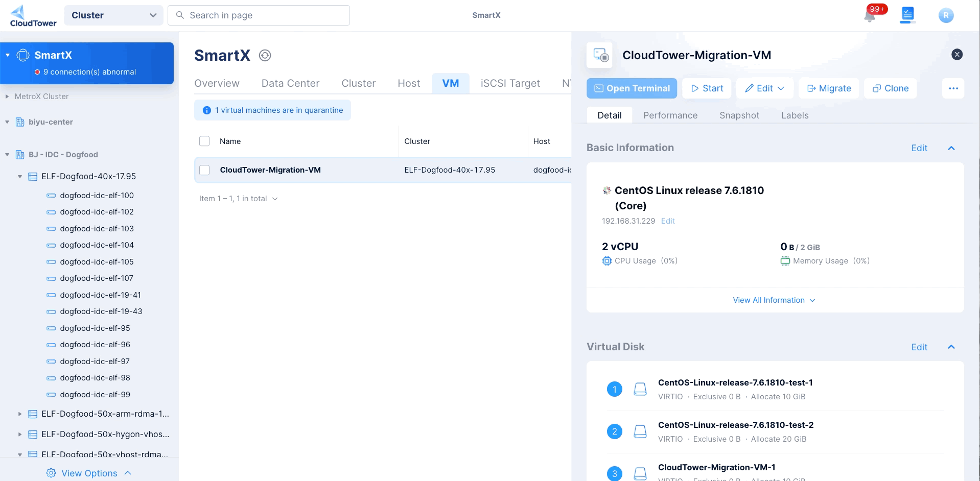Click the quarantine info icon
Image resolution: width=980 pixels, height=481 pixels.
[x=206, y=110]
